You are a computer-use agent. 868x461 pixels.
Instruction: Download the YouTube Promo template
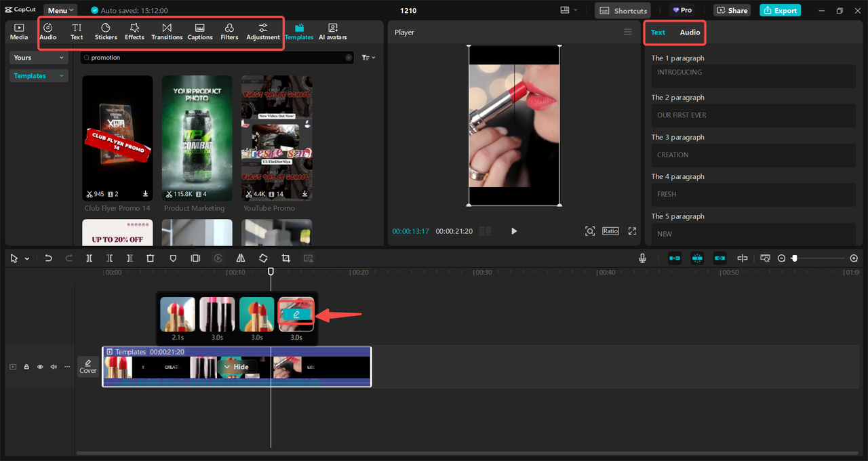(305, 194)
